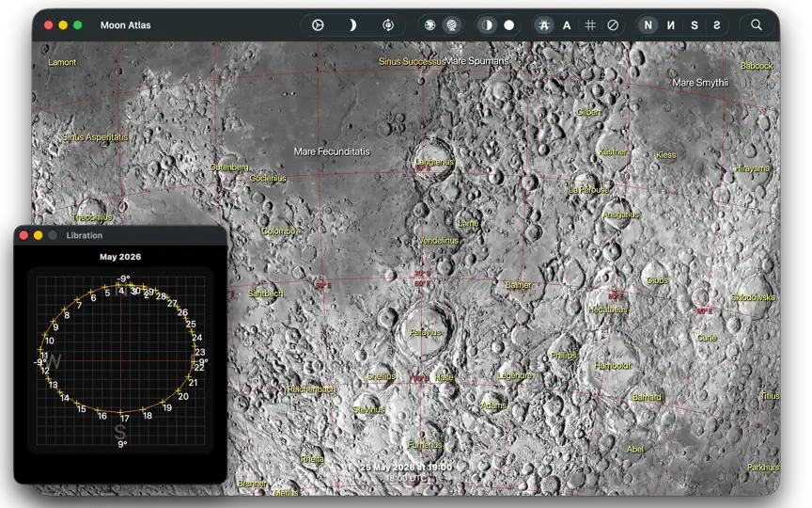Click the Babcock crater label
This screenshot has width=812, height=508.
(757, 66)
